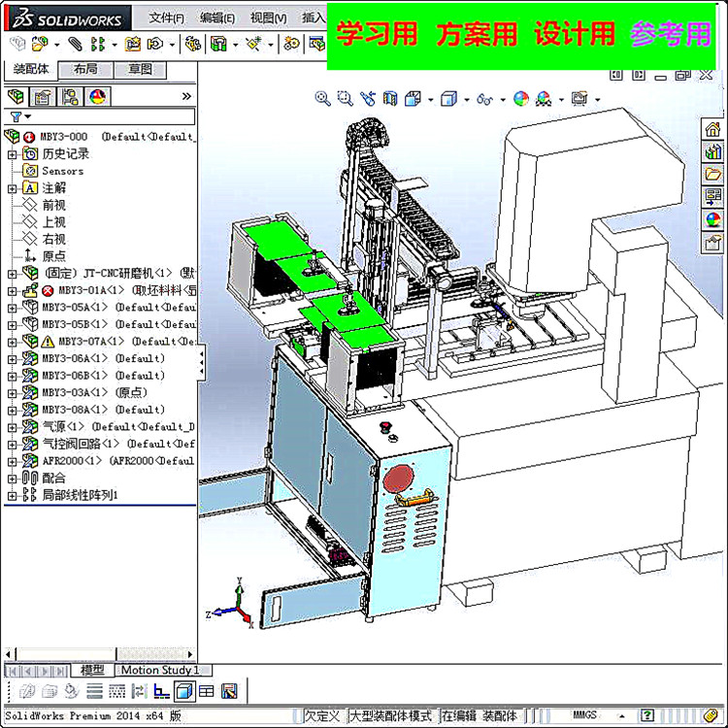
Task: Open the Design Library chart icon in the task pane
Action: [x=712, y=151]
